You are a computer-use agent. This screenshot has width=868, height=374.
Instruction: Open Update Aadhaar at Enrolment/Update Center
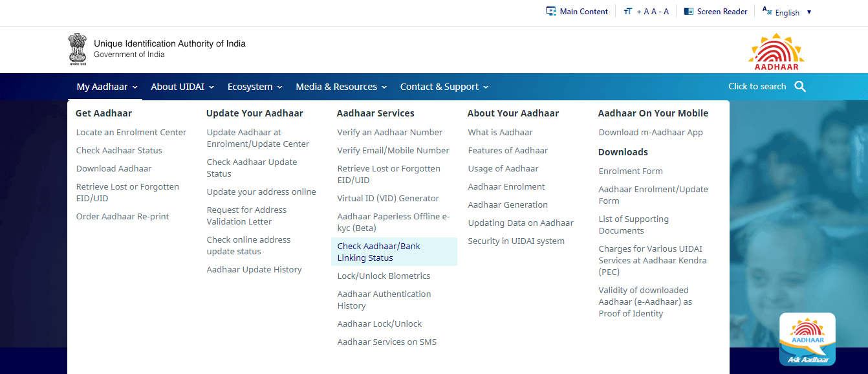tap(258, 138)
